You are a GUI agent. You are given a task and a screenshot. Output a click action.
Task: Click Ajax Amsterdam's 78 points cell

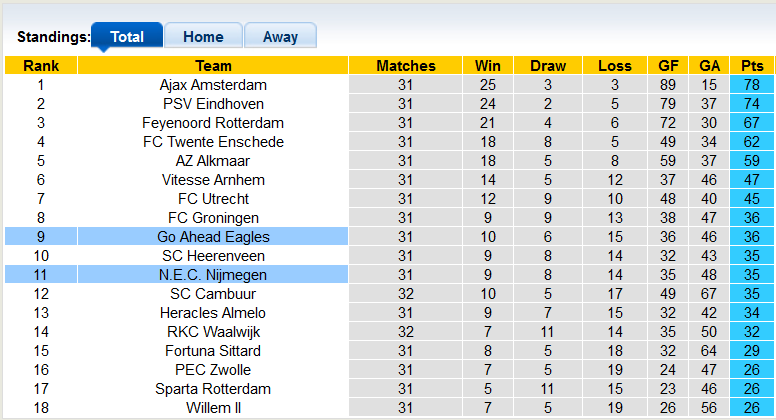tap(752, 85)
